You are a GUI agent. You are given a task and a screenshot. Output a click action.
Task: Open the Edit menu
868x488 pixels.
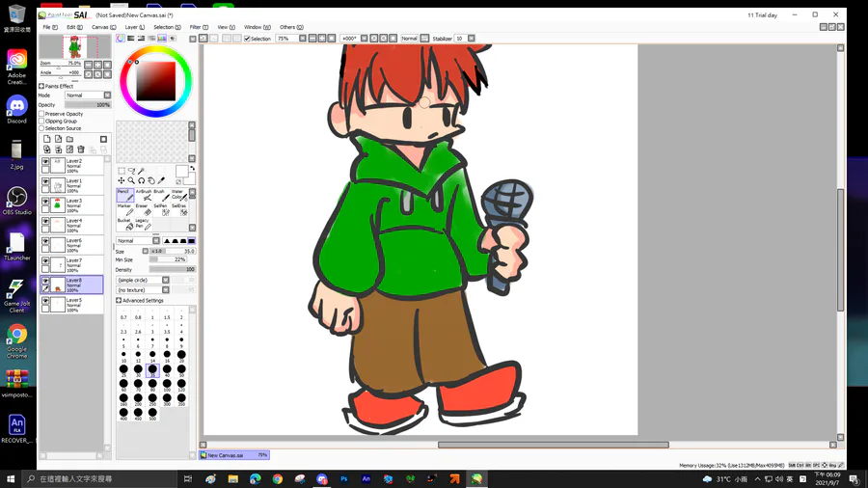pos(74,27)
